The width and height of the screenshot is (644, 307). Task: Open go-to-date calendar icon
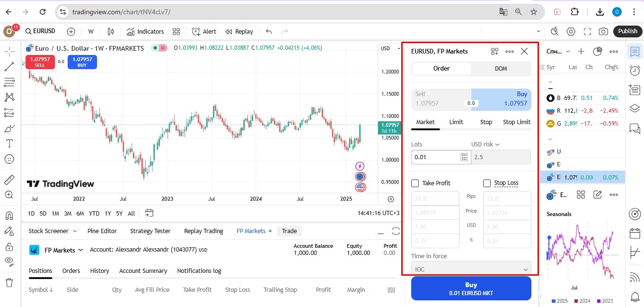[149, 213]
